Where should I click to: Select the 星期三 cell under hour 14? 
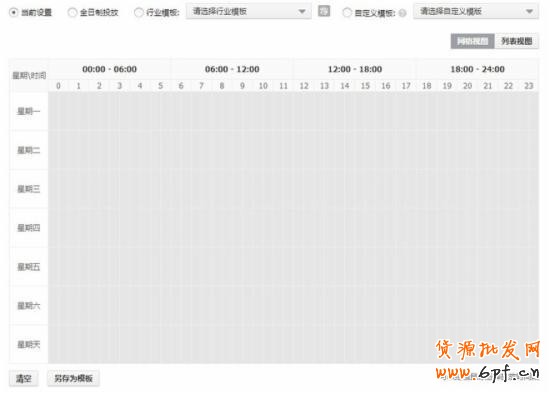(x=345, y=189)
